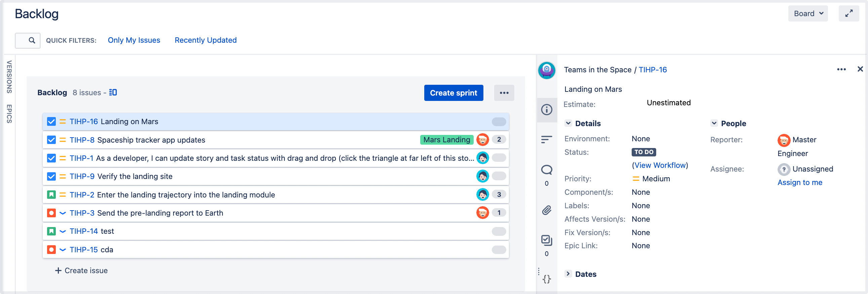Image resolution: width=868 pixels, height=294 pixels.
Task: Open the Epics side panel tab
Action: pyautogui.click(x=9, y=114)
